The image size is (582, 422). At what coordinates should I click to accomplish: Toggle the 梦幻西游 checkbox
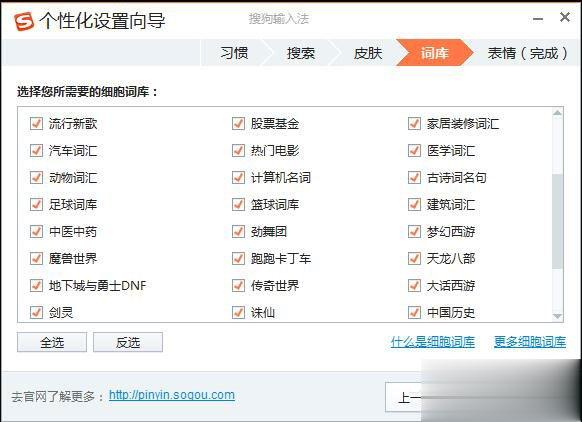point(414,231)
